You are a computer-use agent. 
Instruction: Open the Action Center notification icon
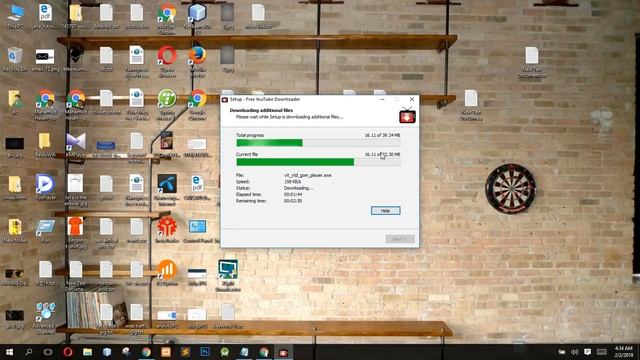pos(587,352)
